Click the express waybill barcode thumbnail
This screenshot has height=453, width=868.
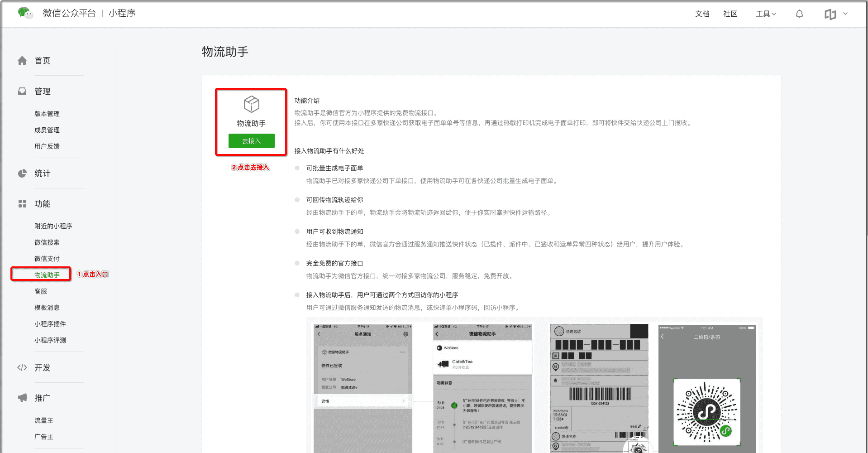pos(600,388)
